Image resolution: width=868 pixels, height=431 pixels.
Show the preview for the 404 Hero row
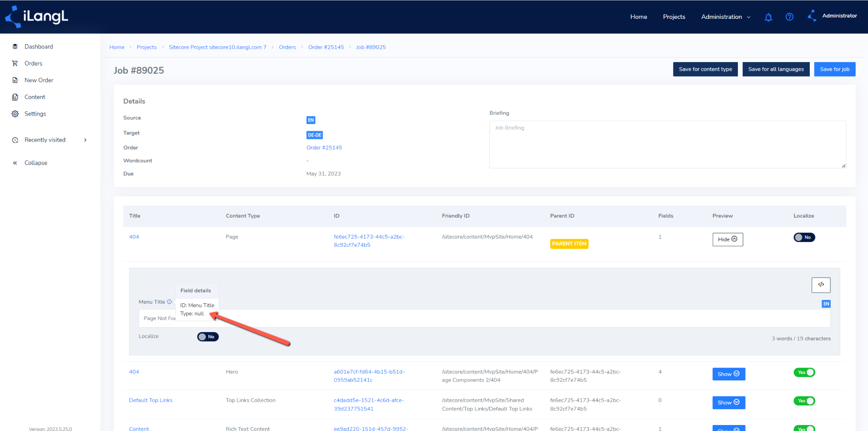tap(728, 374)
